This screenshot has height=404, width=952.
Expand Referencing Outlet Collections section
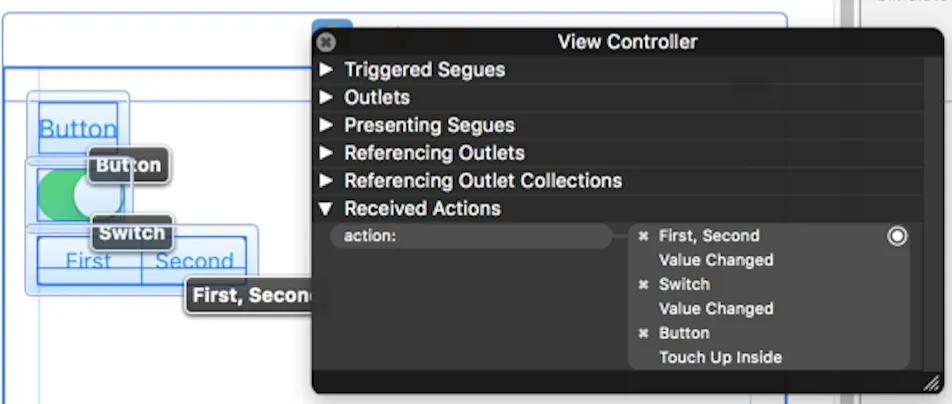click(x=326, y=181)
